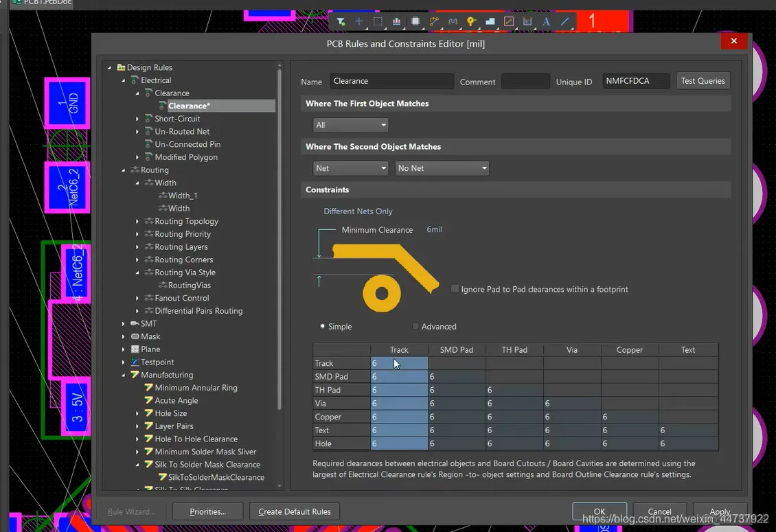Select the Width_1 rule
This screenshot has height=532, width=776.
click(x=183, y=196)
